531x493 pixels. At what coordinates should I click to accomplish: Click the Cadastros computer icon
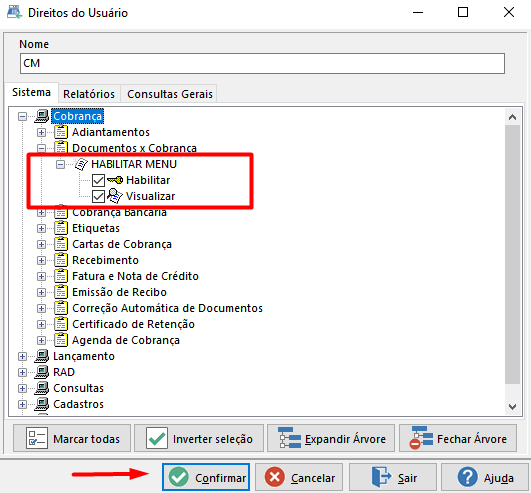tap(42, 404)
